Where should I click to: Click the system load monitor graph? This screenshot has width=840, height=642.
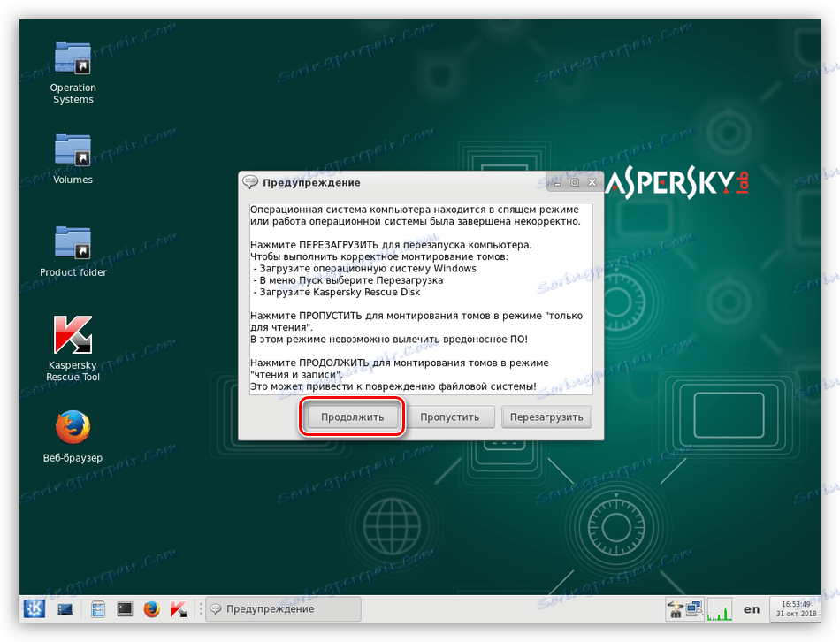click(x=719, y=609)
